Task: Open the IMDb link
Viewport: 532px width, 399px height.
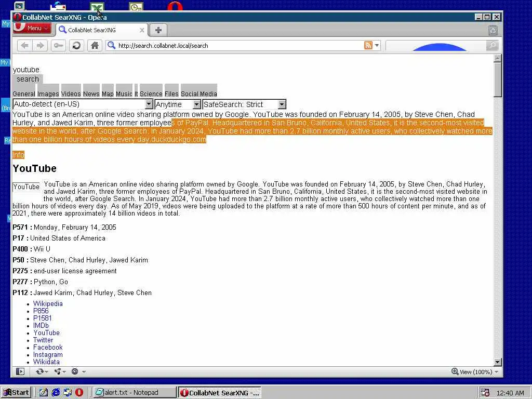Action: pyautogui.click(x=41, y=325)
